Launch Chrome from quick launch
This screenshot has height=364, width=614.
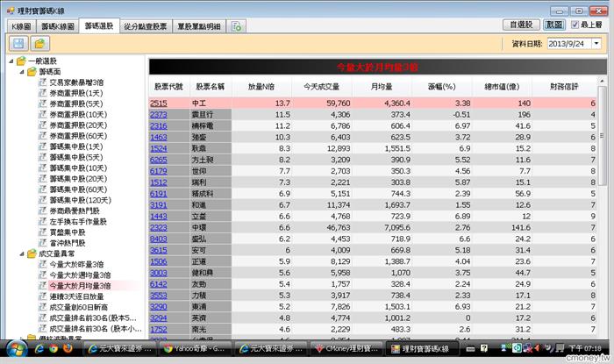[54, 348]
